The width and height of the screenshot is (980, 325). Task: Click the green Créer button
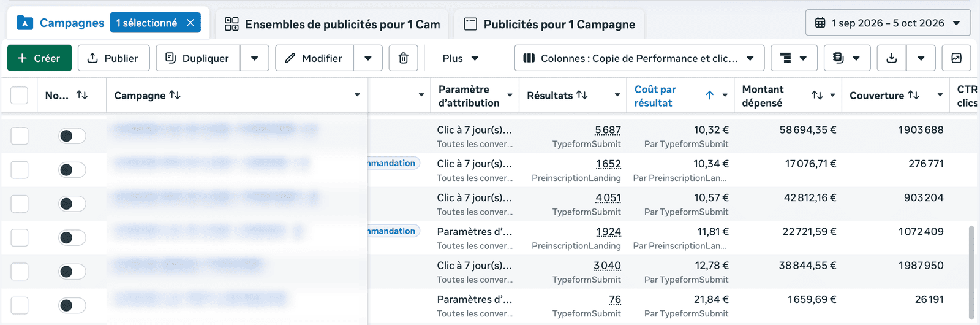point(39,58)
